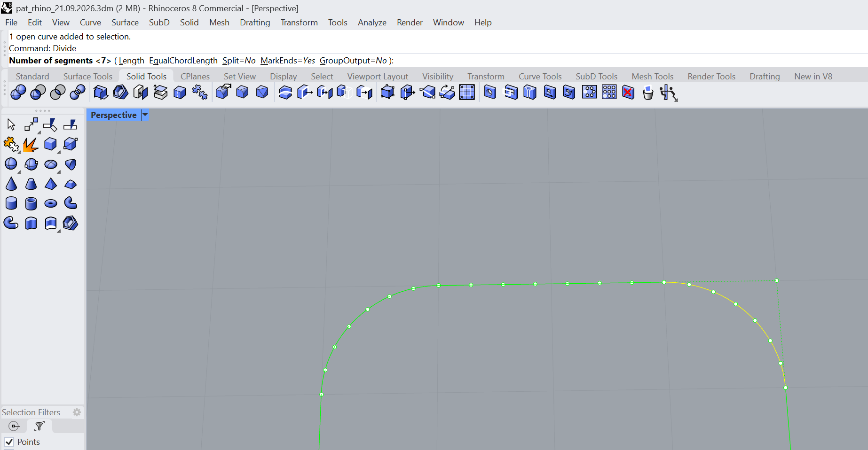Select the Join puzzle-pieces tool

point(11,144)
